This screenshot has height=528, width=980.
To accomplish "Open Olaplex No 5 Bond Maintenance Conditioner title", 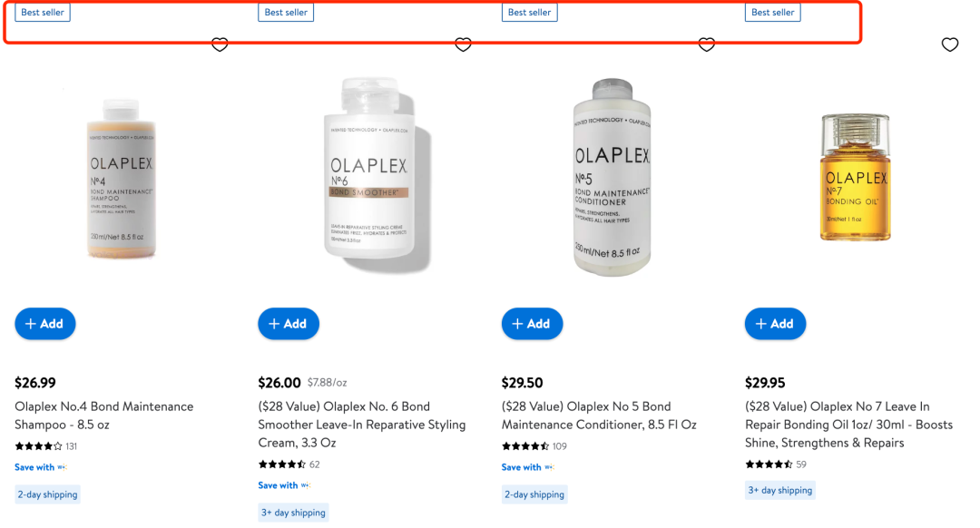I will pos(599,416).
